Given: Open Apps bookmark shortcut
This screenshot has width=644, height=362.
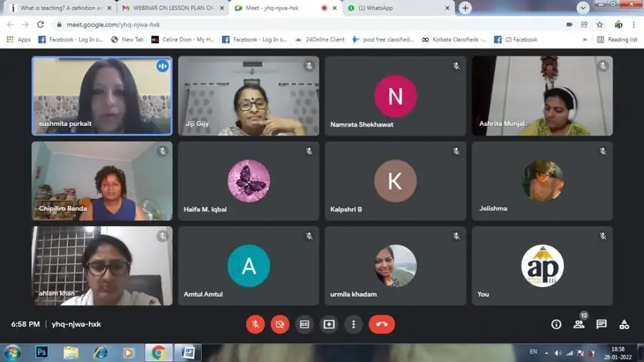Looking at the screenshot, I should coord(19,39).
